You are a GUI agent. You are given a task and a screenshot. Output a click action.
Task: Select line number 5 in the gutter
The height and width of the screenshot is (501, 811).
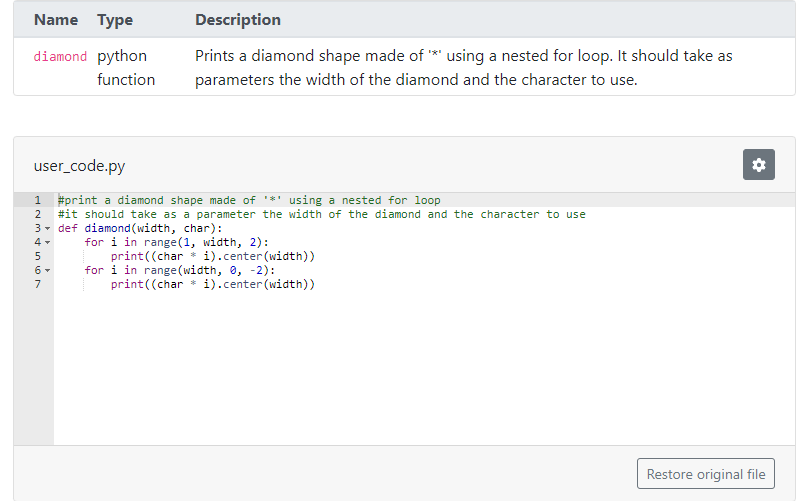pyautogui.click(x=37, y=256)
